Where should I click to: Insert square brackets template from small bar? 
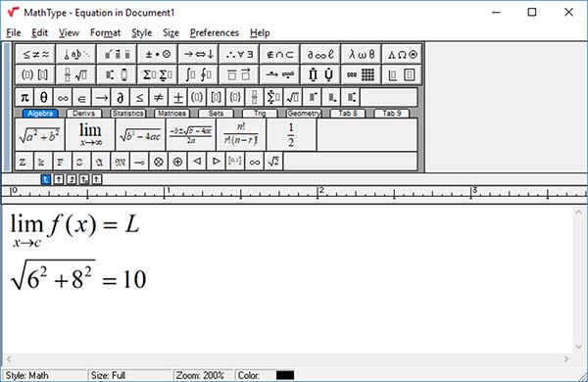tap(216, 98)
